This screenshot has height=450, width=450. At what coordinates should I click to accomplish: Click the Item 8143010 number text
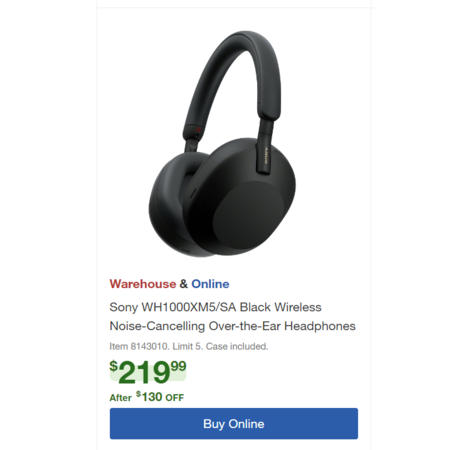[139, 347]
